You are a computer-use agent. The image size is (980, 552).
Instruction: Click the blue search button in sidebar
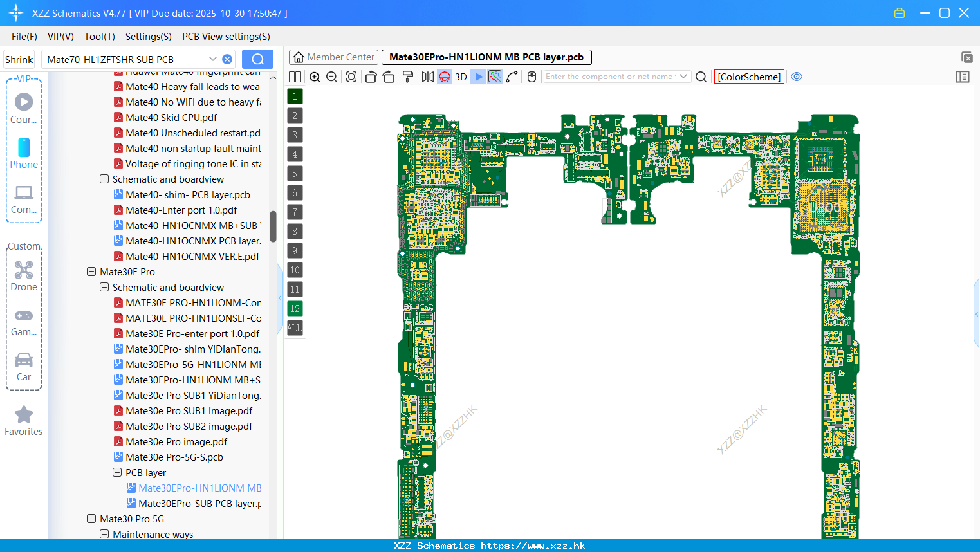(x=257, y=59)
